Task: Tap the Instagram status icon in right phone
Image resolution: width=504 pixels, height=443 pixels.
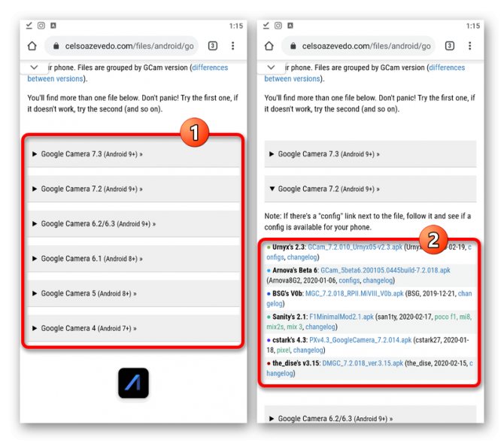Action: coord(278,26)
